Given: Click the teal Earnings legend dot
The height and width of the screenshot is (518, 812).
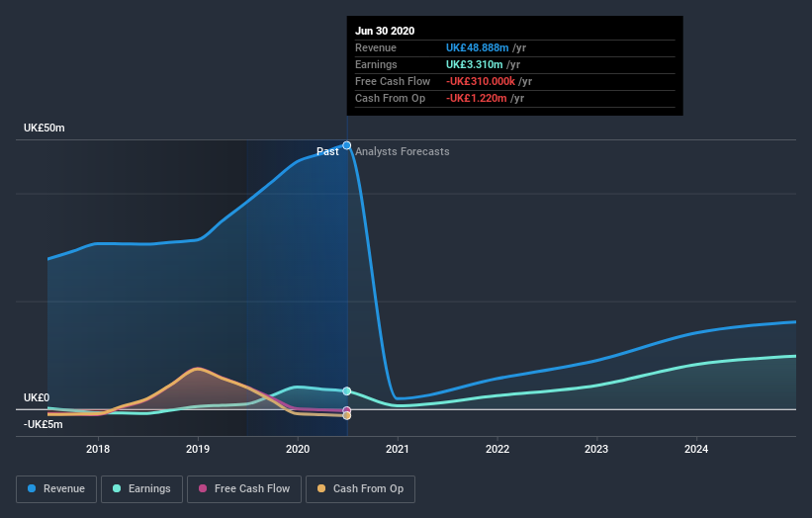Looking at the screenshot, I should click(x=117, y=488).
